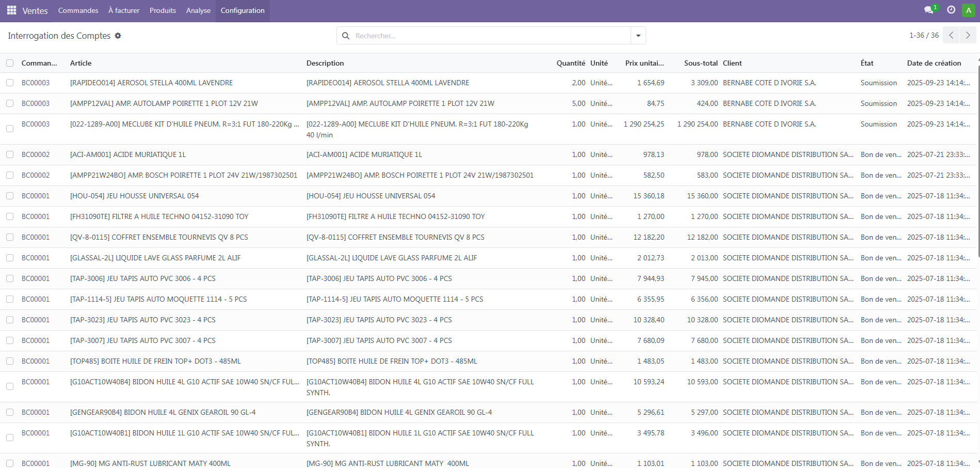This screenshot has height=468, width=980.
Task: Go to next page with the right chevron
Action: point(968,35)
